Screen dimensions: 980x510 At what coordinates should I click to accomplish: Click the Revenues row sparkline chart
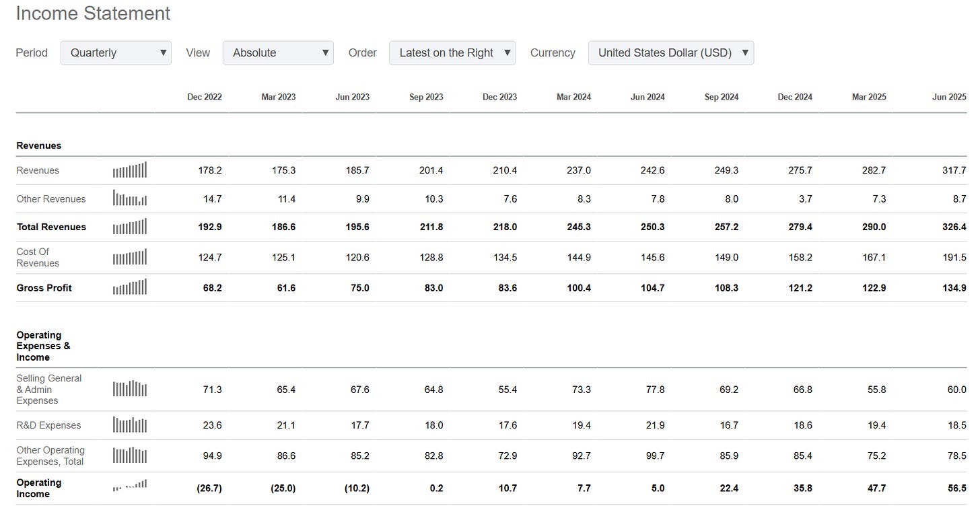coord(130,170)
